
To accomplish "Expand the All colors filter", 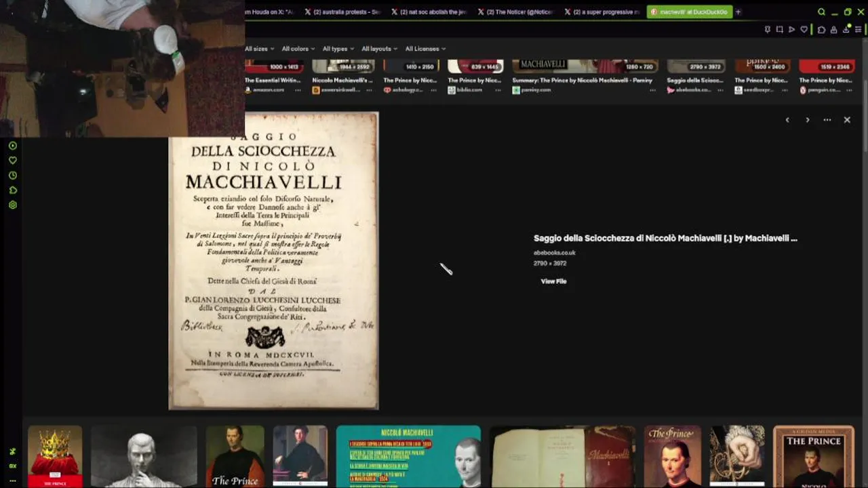I will click(298, 49).
